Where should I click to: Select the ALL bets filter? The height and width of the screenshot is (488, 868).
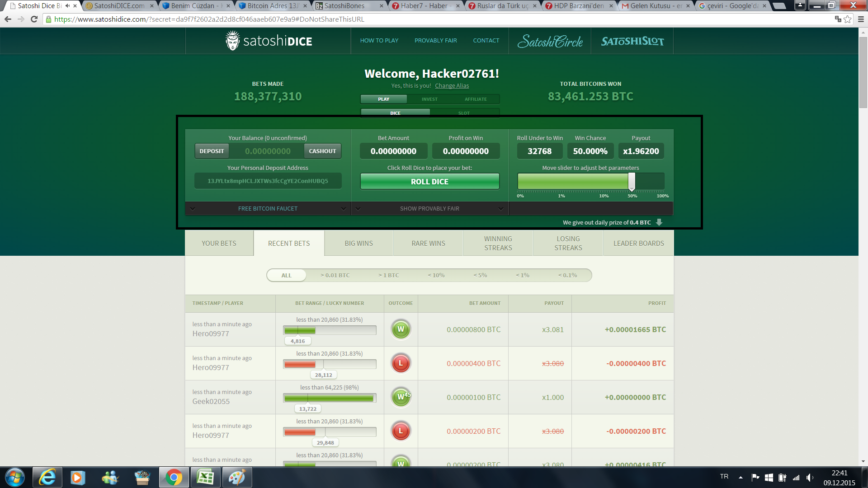(287, 275)
